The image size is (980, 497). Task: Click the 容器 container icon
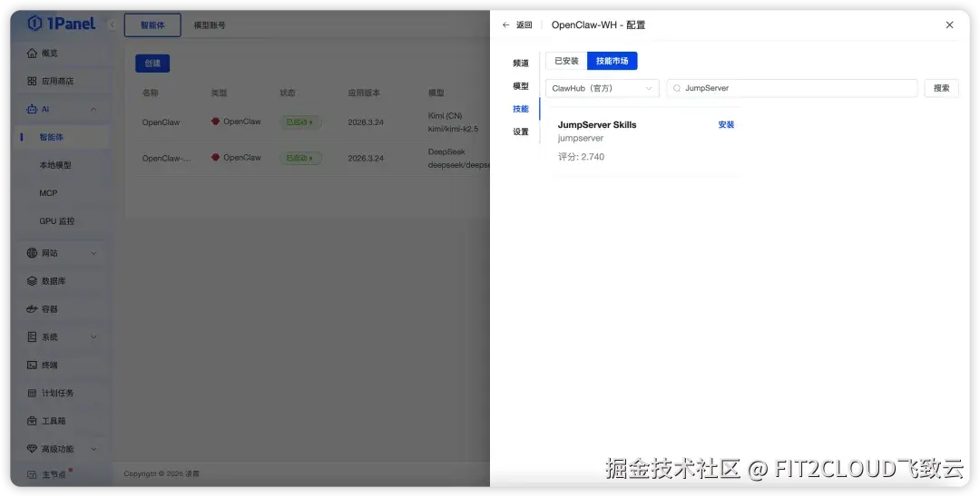click(x=32, y=309)
